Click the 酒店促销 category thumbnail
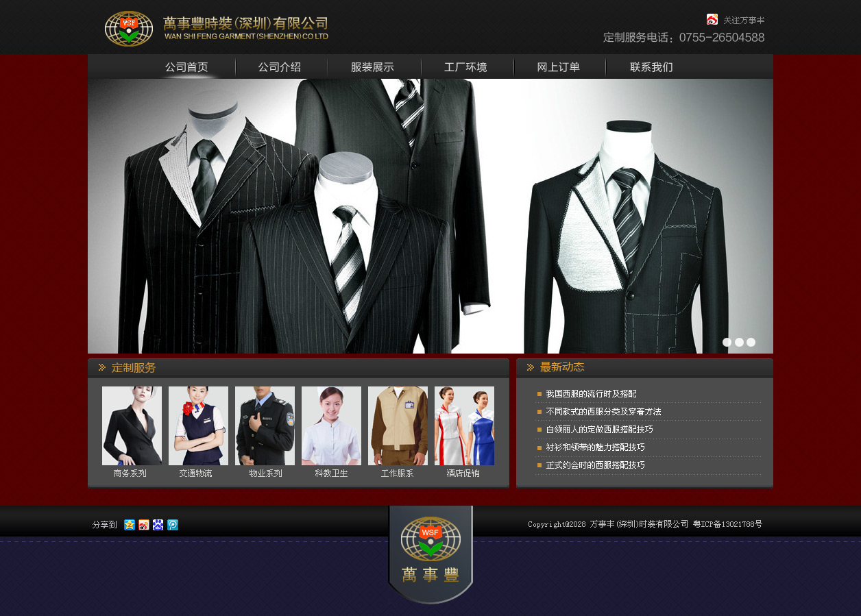This screenshot has width=861, height=616. [x=464, y=426]
